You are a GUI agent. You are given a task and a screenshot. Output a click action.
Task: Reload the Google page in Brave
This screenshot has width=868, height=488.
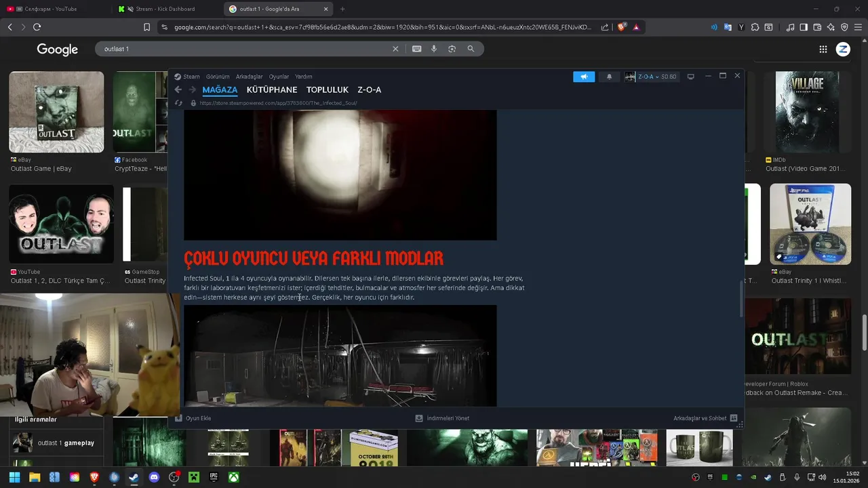[x=37, y=27]
